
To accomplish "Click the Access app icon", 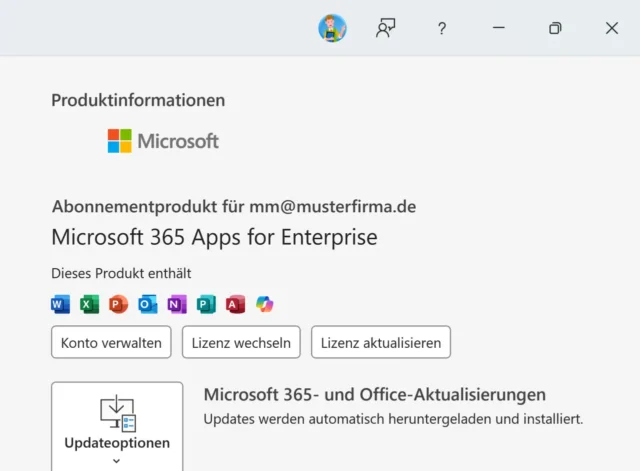I will 235,304.
